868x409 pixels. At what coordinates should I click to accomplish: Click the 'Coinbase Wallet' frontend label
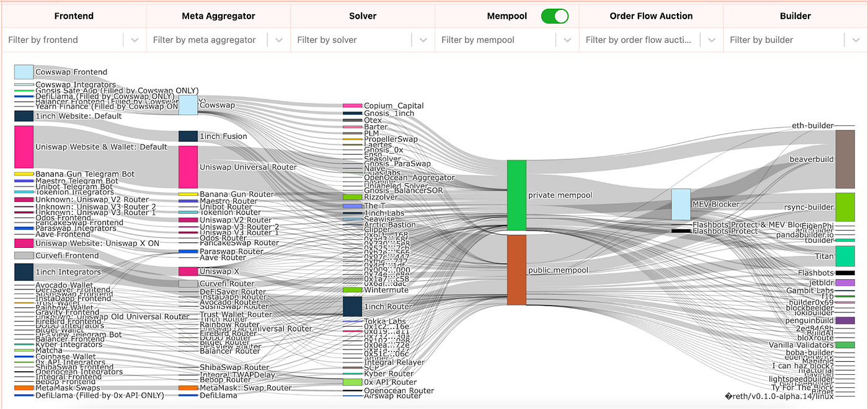66,356
